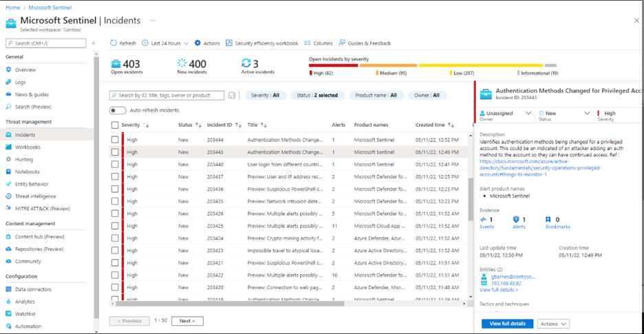Open Workbooks in sidebar
This screenshot has width=644, height=334.
tap(28, 147)
